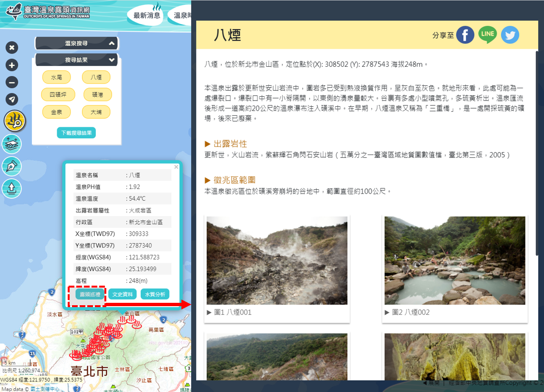
Task: Zoom in the map with the plus icon
Action: [x=12, y=65]
